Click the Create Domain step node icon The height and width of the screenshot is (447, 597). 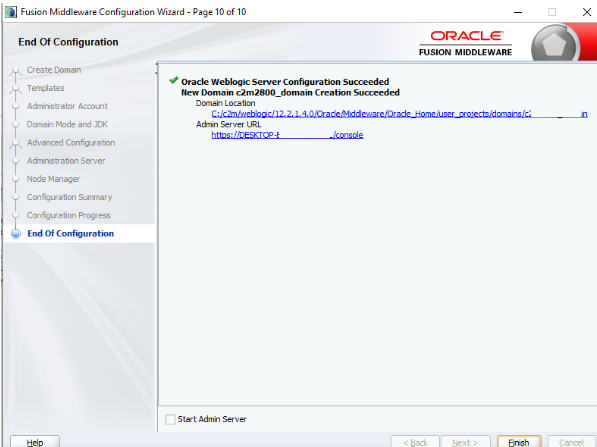click(x=16, y=70)
